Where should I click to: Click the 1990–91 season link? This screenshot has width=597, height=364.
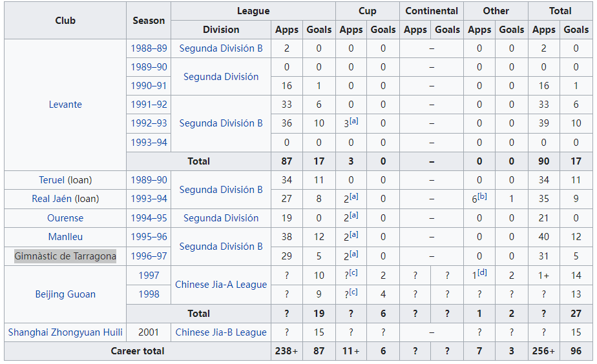[x=149, y=86]
